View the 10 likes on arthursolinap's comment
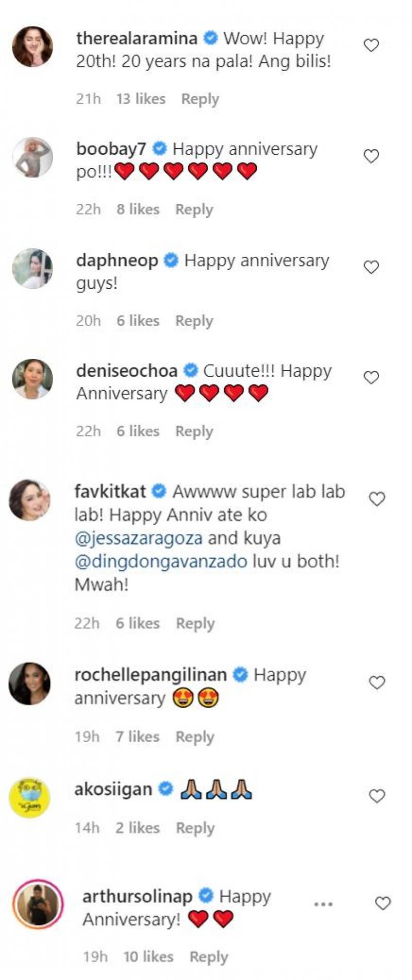This screenshot has height=980, width=412. tap(148, 957)
